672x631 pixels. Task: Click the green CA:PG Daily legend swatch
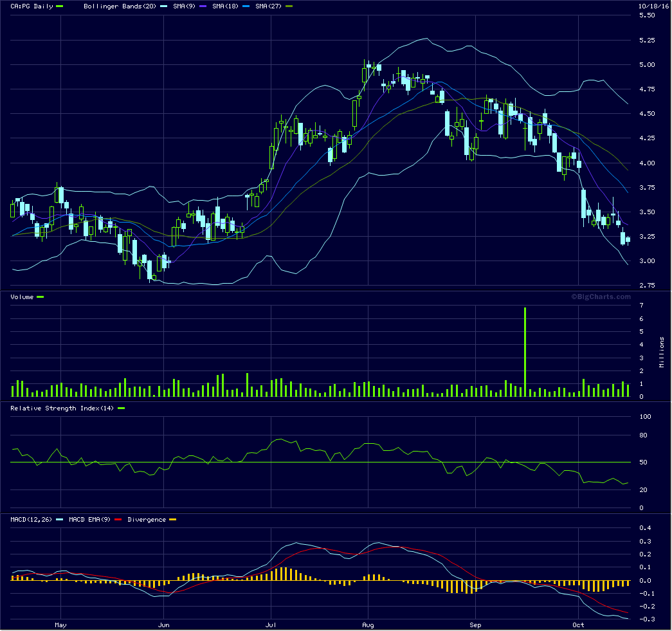pyautogui.click(x=60, y=6)
